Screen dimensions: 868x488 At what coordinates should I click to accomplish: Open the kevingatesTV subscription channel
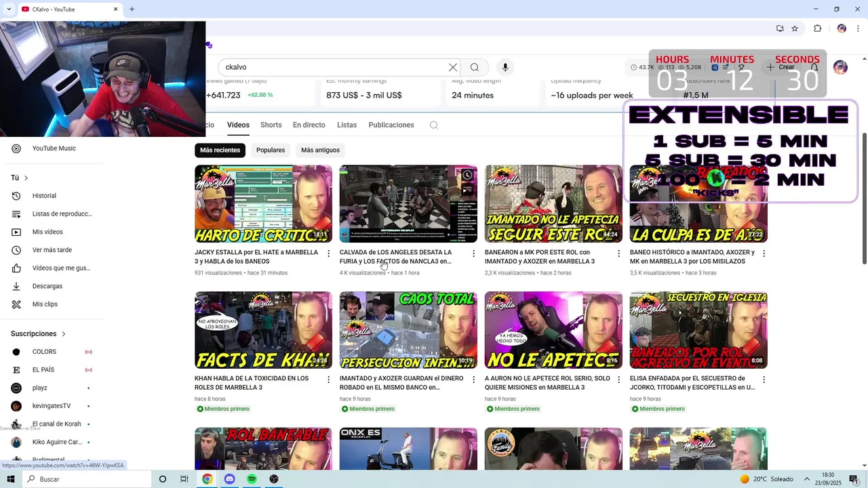coord(51,406)
